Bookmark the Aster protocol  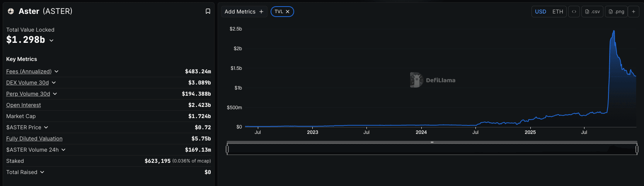(x=208, y=11)
